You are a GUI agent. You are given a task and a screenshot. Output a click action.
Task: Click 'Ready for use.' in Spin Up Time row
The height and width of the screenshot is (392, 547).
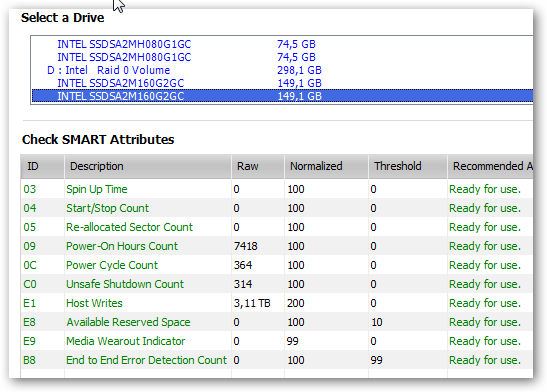(485, 189)
